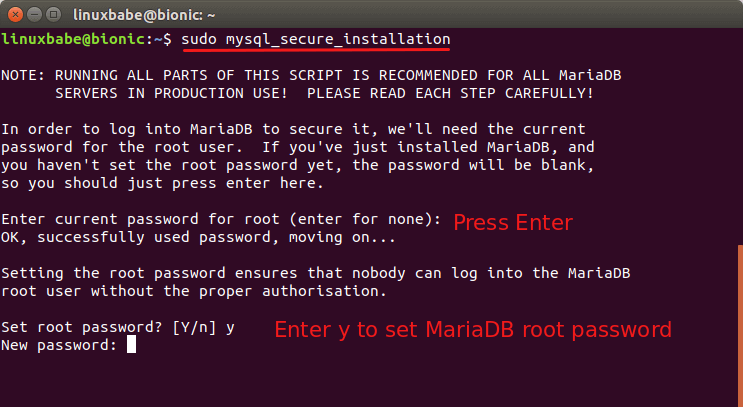The width and height of the screenshot is (743, 407).
Task: Click the red Press Enter annotation
Action: coord(513,222)
